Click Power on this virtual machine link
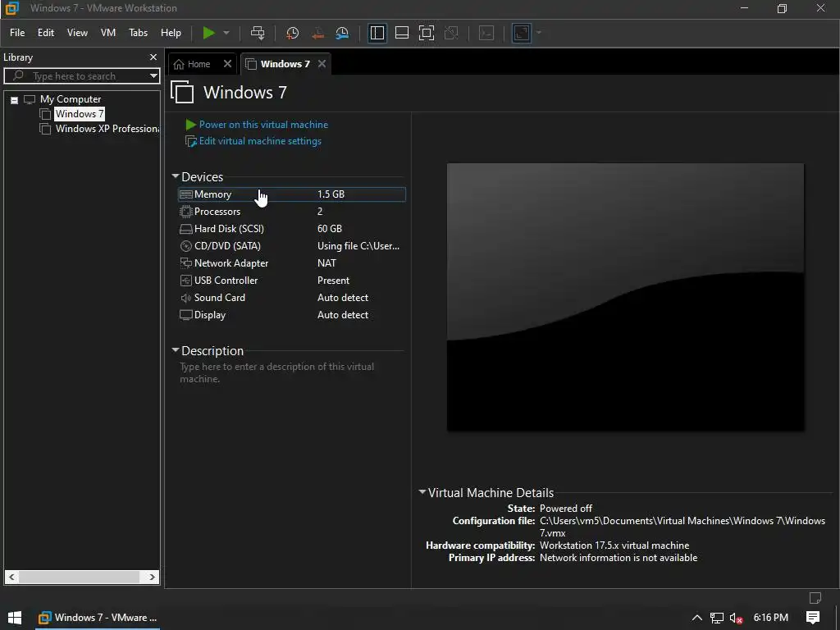Image resolution: width=840 pixels, height=630 pixels. 263,125
